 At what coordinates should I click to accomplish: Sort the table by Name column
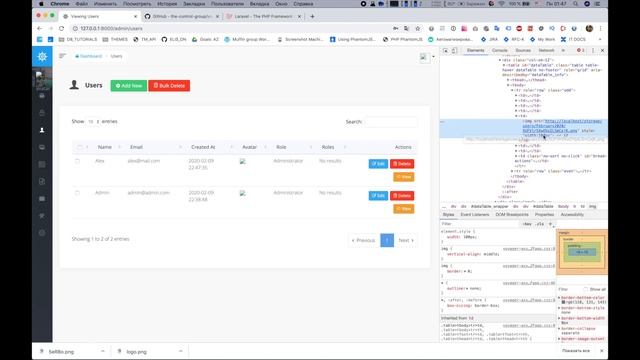point(104,147)
